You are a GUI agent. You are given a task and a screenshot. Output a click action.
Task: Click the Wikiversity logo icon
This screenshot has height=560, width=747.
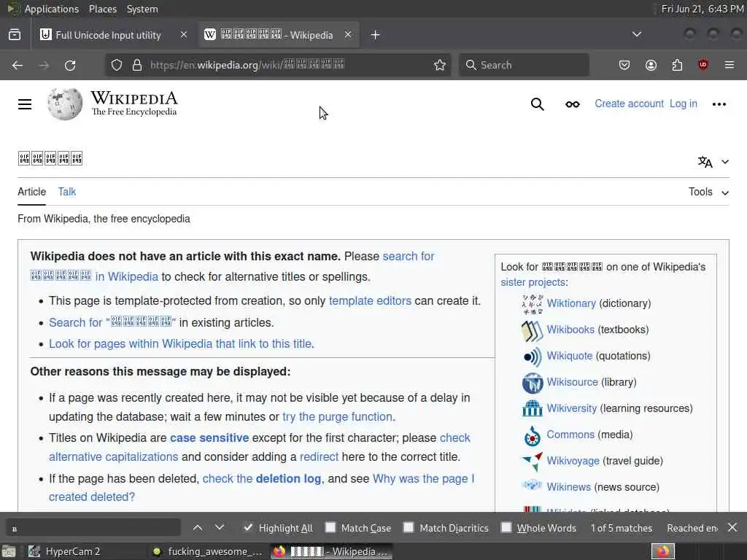533,408
